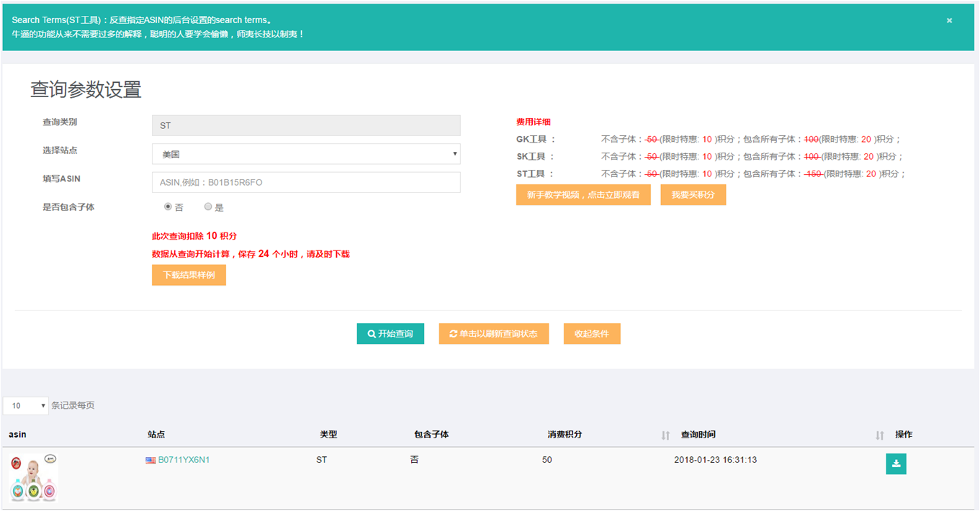
Task: Select the 否 radio for 包含子体
Action: pyautogui.click(x=168, y=207)
